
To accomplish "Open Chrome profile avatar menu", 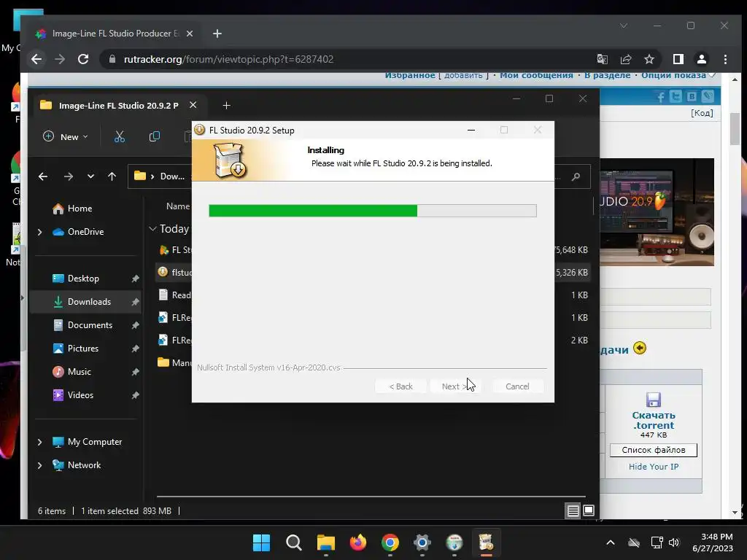I will (702, 59).
